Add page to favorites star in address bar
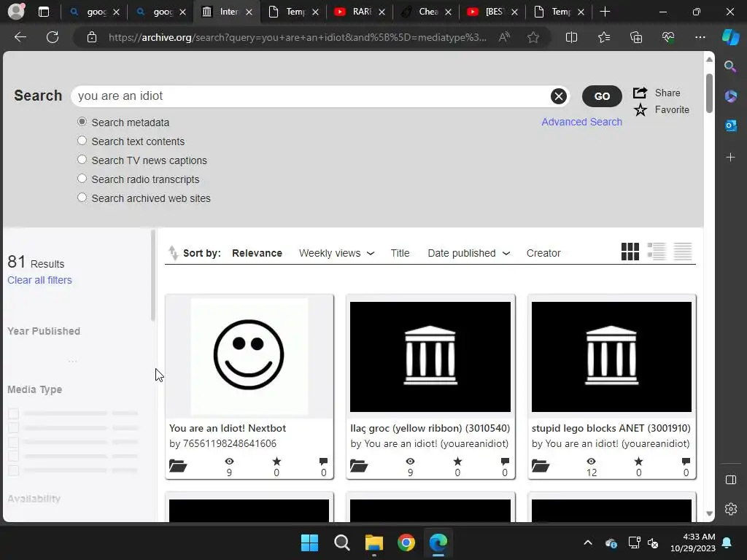Screen dimensions: 747x560 pyautogui.click(x=533, y=37)
